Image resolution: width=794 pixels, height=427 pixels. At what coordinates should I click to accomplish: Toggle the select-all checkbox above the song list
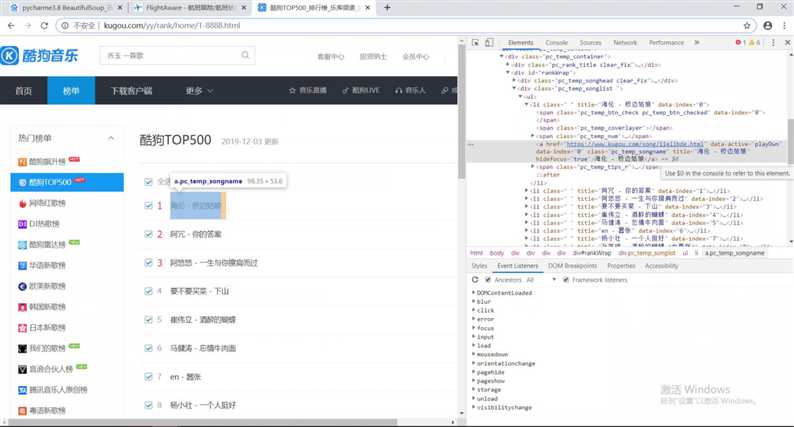pos(148,181)
